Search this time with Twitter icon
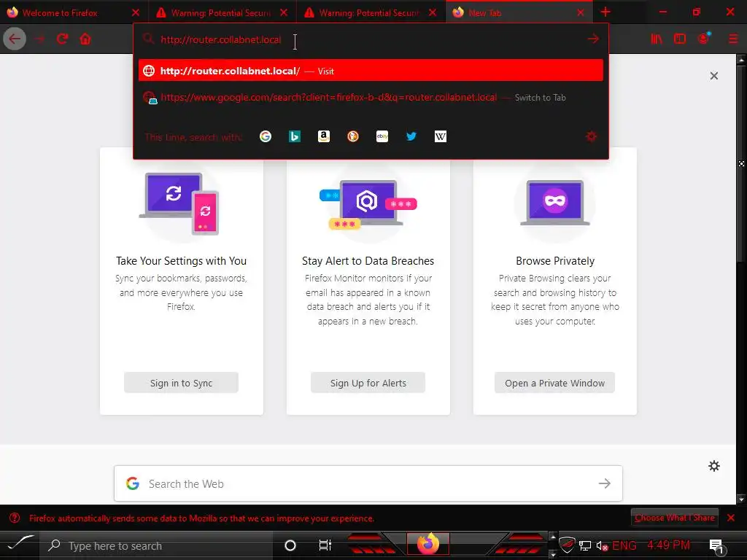 point(411,136)
